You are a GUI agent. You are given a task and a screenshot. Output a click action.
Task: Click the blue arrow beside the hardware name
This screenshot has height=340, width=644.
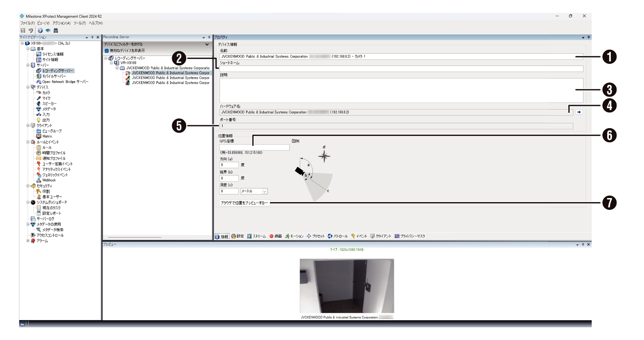click(x=579, y=112)
